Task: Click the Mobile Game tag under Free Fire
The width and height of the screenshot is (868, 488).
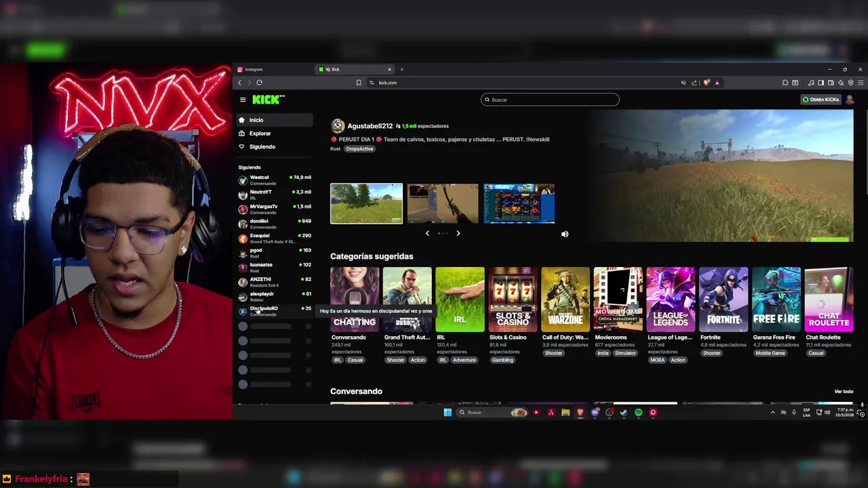Action: pyautogui.click(x=770, y=353)
